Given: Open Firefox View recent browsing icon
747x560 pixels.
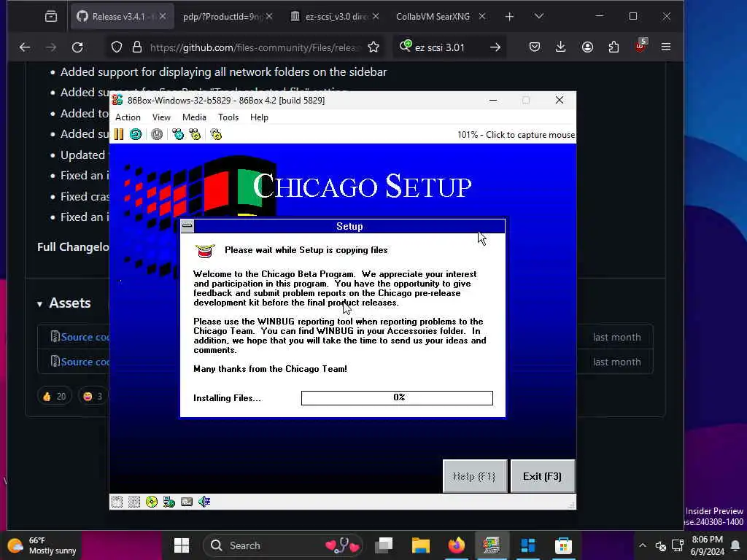Looking at the screenshot, I should point(51,17).
